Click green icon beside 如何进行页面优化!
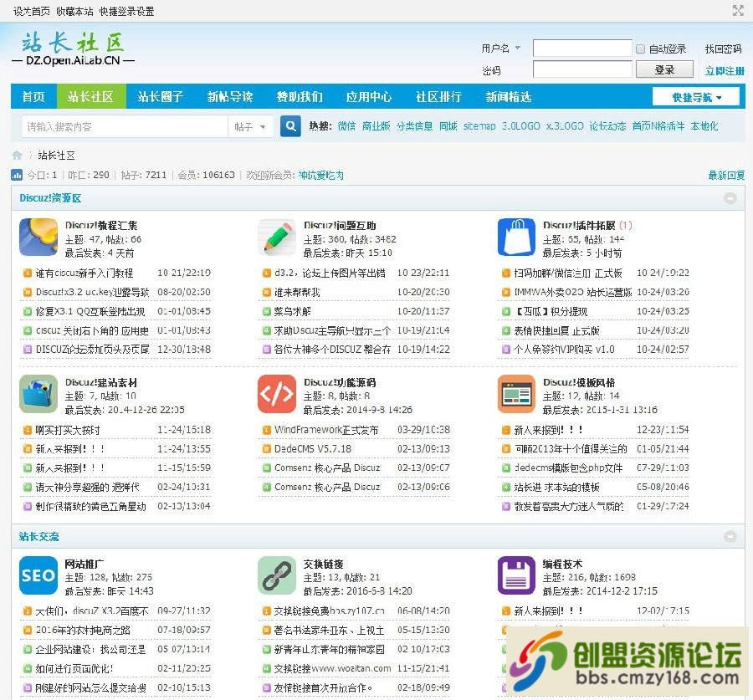 pyautogui.click(x=28, y=668)
